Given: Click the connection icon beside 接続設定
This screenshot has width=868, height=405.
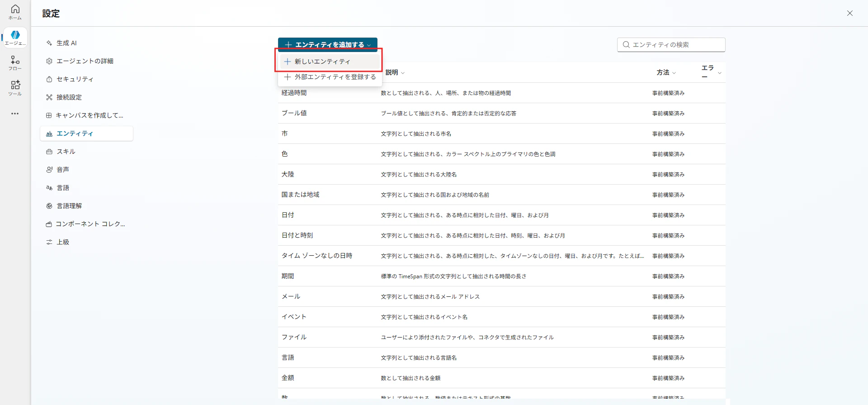Looking at the screenshot, I should coord(49,97).
